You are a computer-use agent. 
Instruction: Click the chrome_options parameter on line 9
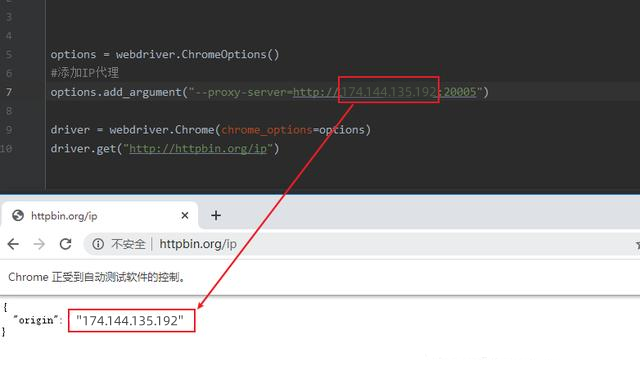(267, 130)
